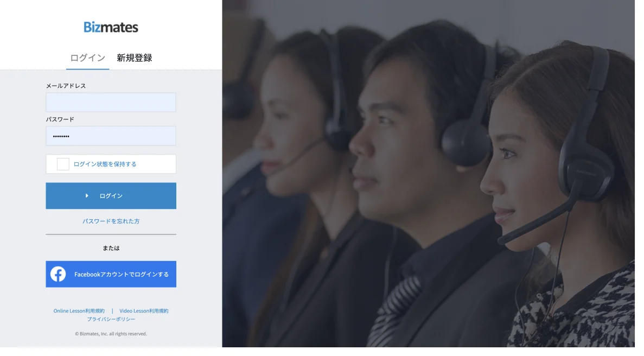Open the パスワードを忘れた方 link
Viewport: 644px width, 356px height.
[111, 221]
